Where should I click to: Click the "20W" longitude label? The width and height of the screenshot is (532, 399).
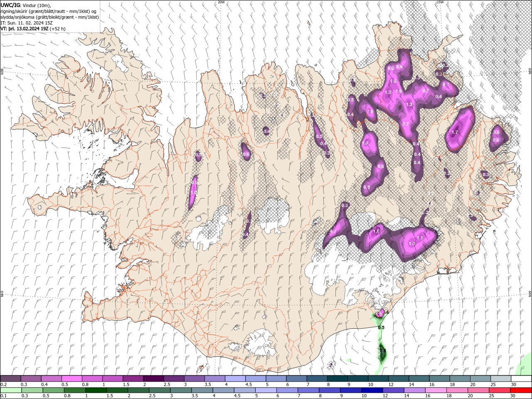click(221, 2)
